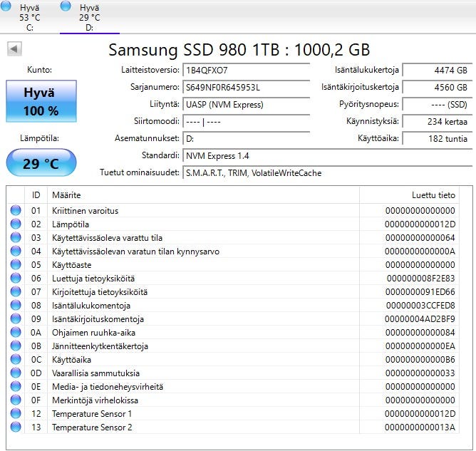Viewport: 476px width, 451px height.
Task: Click the previous disk arrow button
Action: [14, 49]
